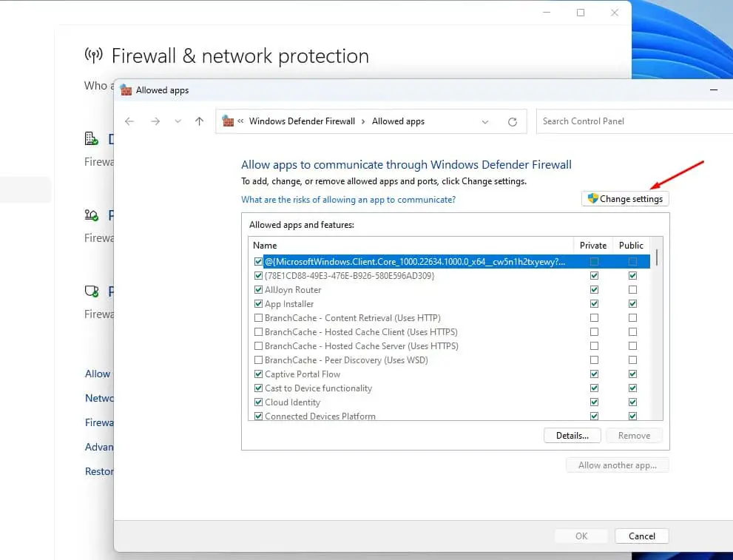This screenshot has width=733, height=560.
Task: Expand the breadcrumb root chevron
Action: click(241, 121)
